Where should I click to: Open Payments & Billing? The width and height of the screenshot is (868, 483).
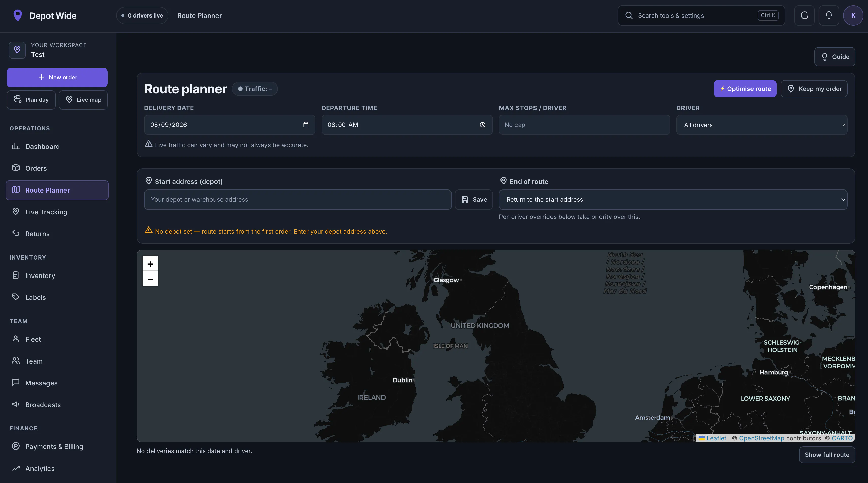pyautogui.click(x=57, y=447)
